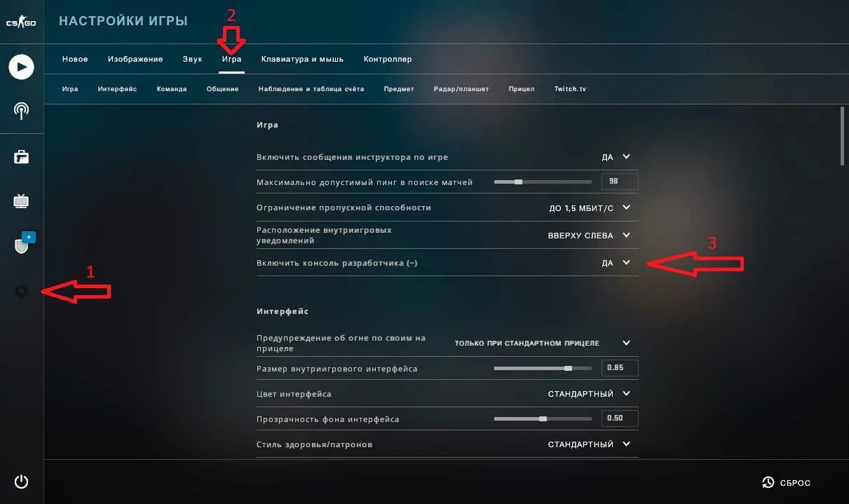Viewport: 849px width, 504px height.
Task: Open the Play menu via the arrow icon
Action: tap(21, 67)
